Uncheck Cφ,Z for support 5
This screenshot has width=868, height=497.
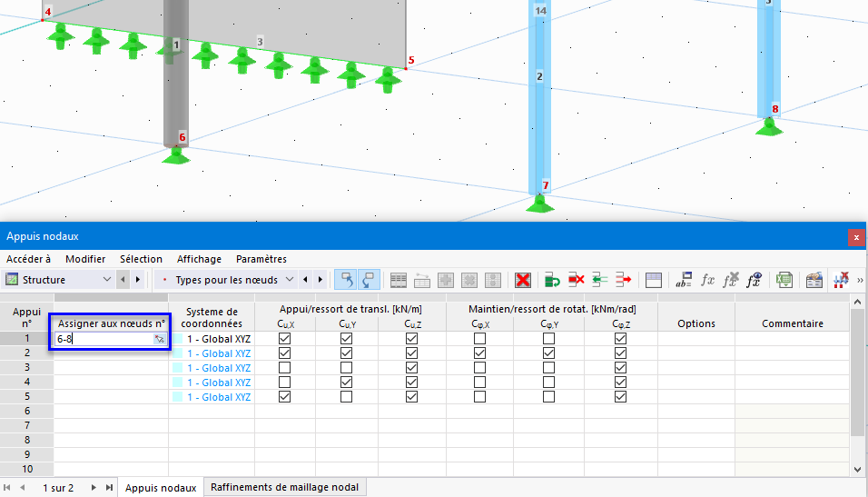[620, 397]
